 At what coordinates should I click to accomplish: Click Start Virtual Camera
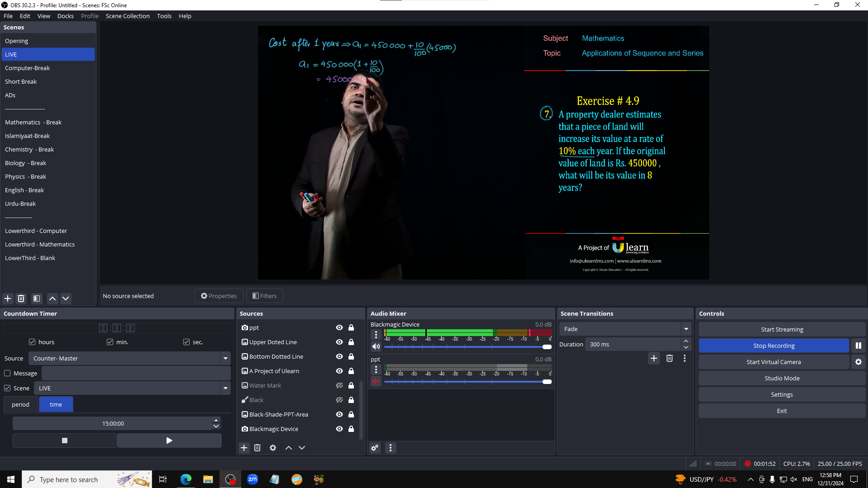774,362
